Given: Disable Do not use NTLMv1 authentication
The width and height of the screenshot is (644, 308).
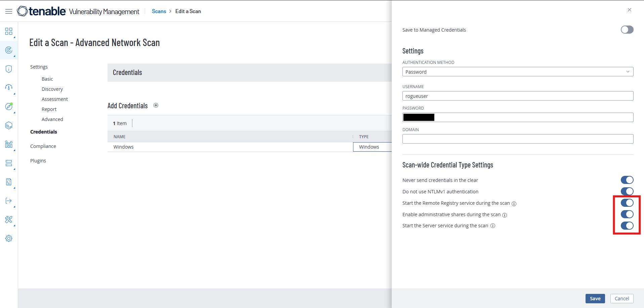Looking at the screenshot, I should click(627, 191).
